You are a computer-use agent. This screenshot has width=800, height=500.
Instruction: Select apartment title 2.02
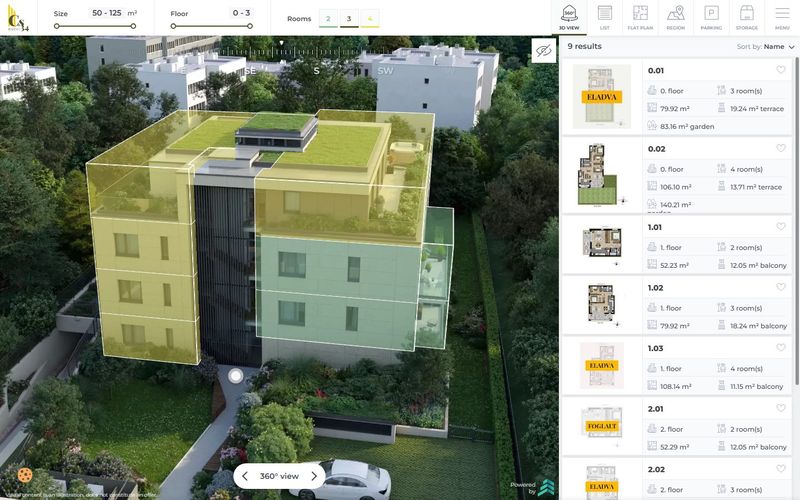[656, 469]
